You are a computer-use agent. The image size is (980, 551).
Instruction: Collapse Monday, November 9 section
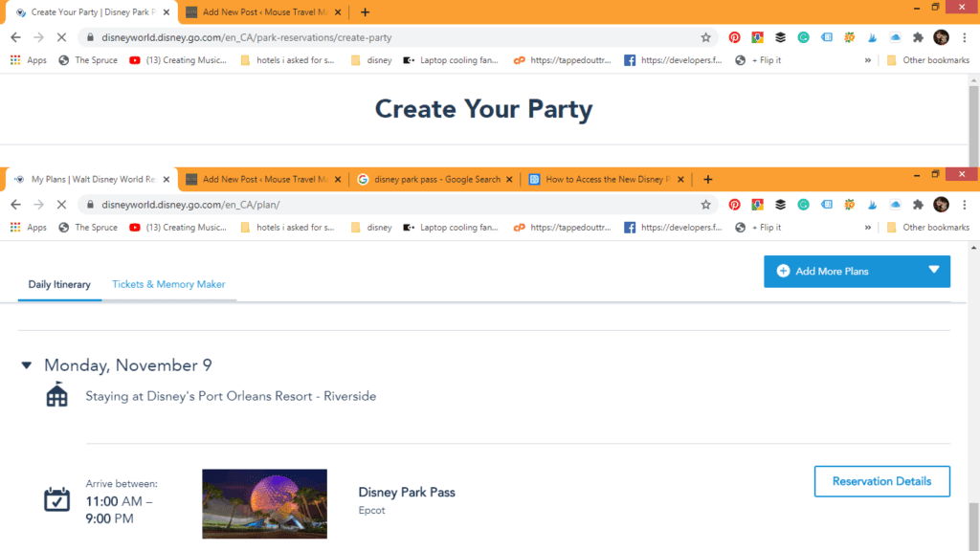click(x=26, y=365)
